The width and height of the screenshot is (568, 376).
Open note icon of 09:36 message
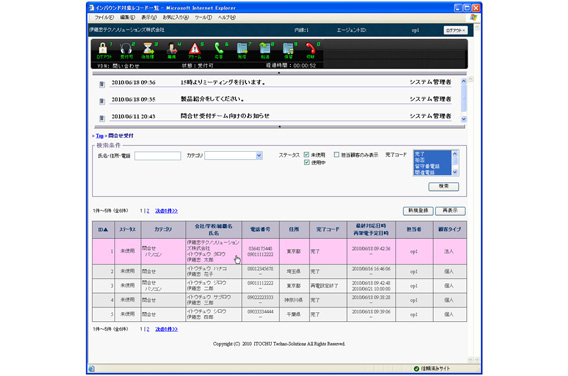[x=102, y=84]
